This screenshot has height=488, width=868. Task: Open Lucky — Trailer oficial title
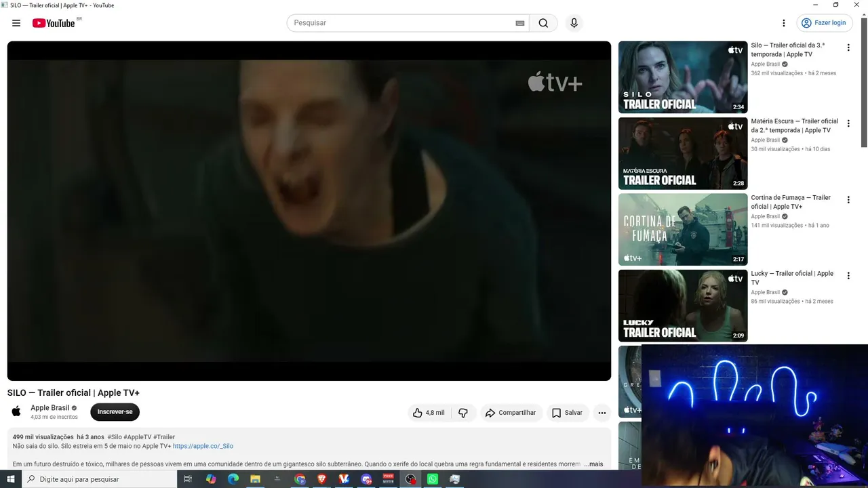pos(792,278)
